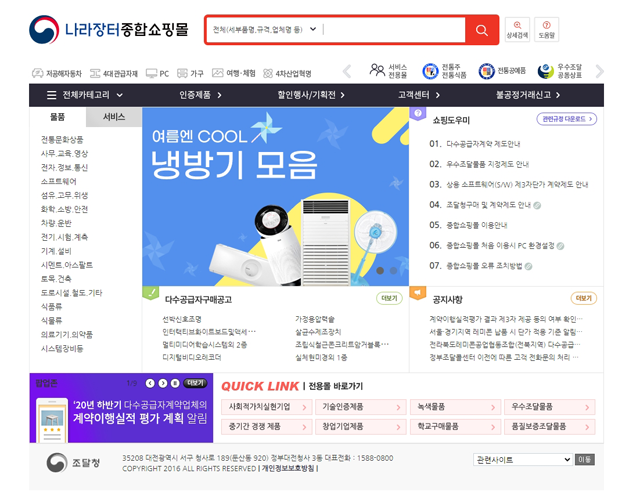640x499 pixels.
Task: Click 관련규정 다운로드 button
Action: 567,119
